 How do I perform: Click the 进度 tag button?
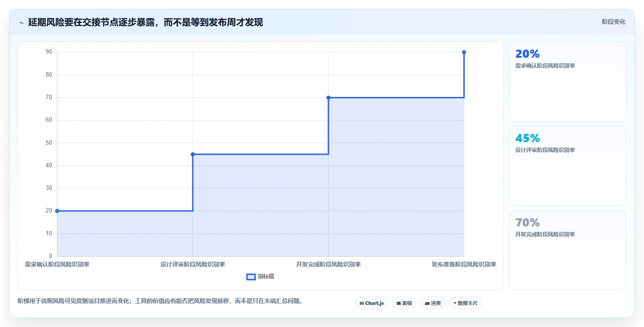tap(433, 303)
